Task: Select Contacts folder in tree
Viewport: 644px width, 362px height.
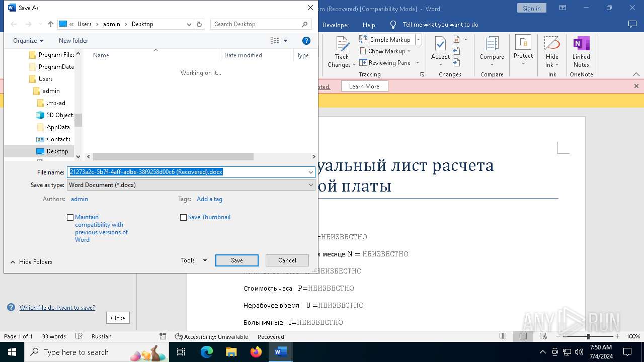Action: click(x=53, y=139)
